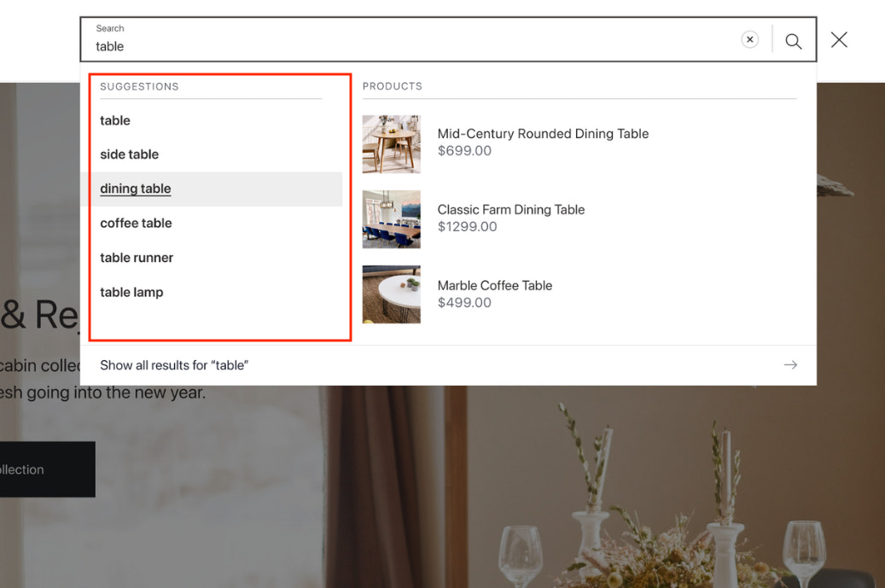Select the 'side table' suggestion
This screenshot has height=588, width=885.
[129, 154]
